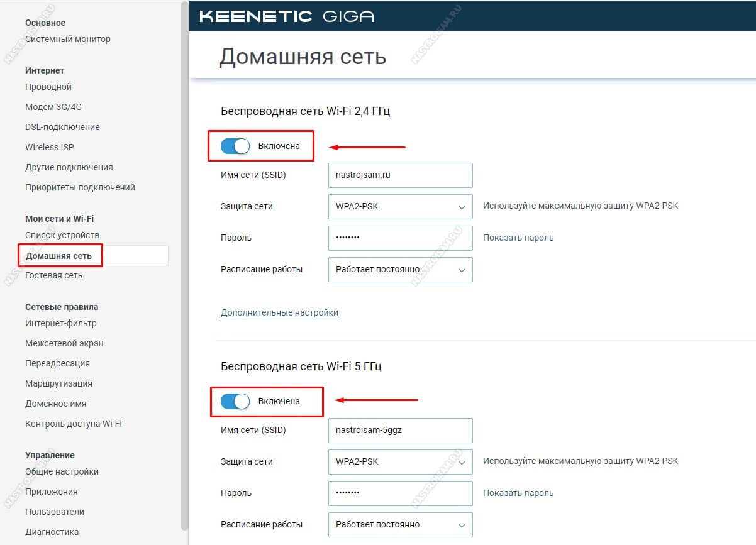
Task: Click the nastroisam-5ggz SSID field
Action: [400, 431]
